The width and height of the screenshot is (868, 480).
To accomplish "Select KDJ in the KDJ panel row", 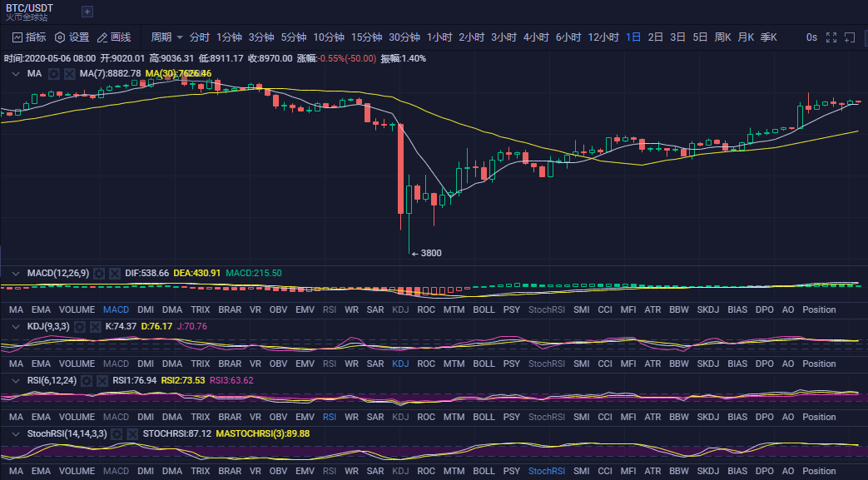I will point(400,364).
